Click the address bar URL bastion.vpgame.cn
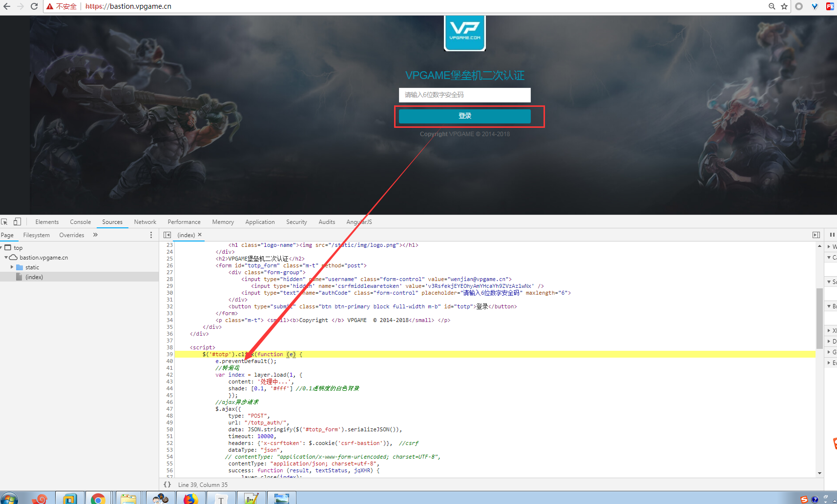Viewport: 837px width, 504px height. [x=128, y=6]
